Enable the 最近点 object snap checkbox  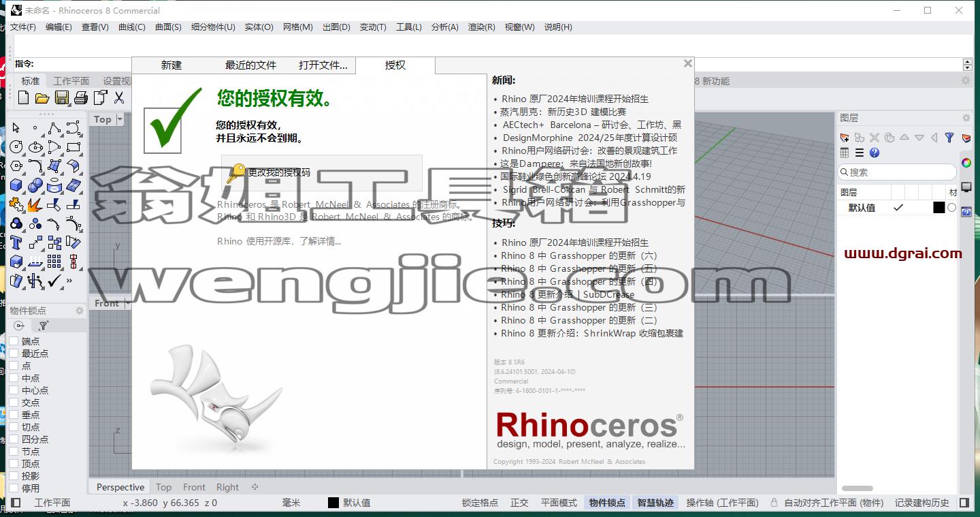click(14, 354)
